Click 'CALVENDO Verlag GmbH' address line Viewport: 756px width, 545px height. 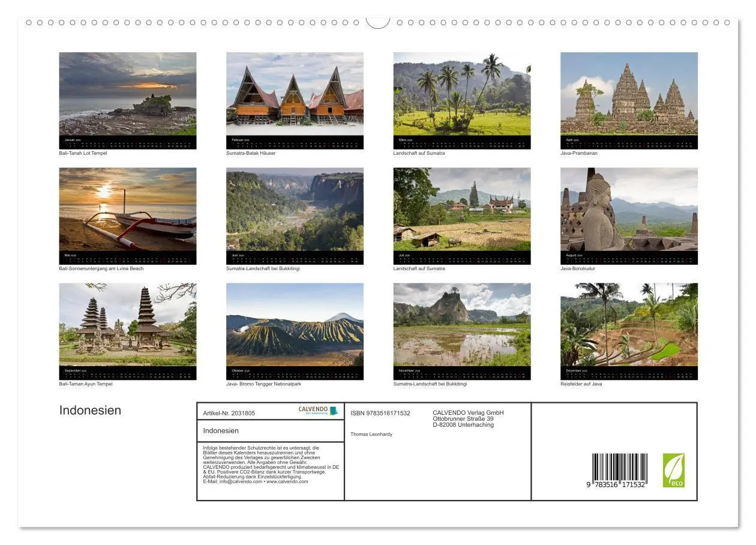click(x=468, y=412)
